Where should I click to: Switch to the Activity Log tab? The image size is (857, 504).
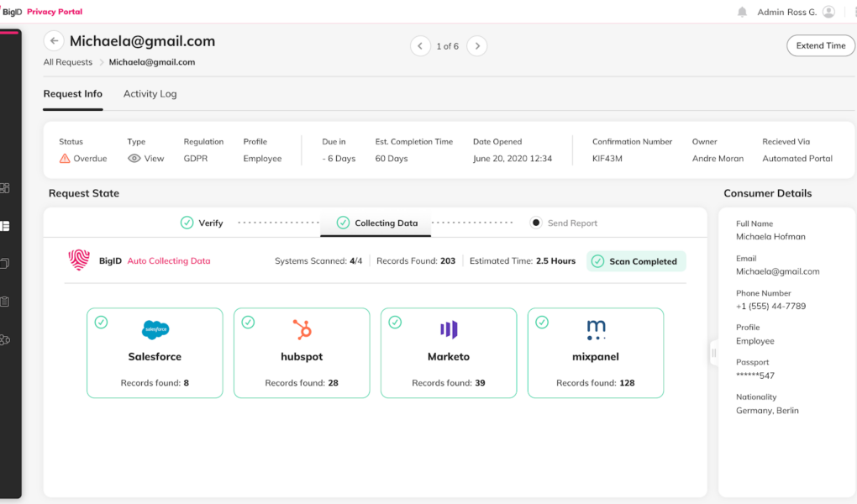(150, 94)
